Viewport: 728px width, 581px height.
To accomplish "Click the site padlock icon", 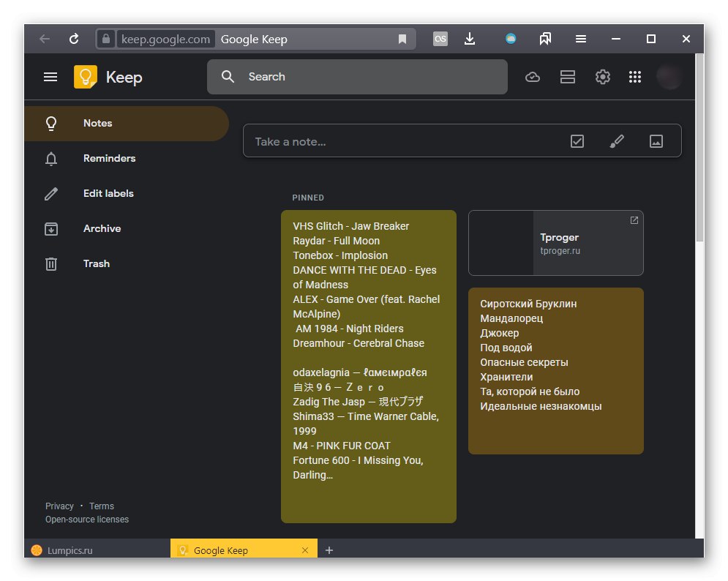I will [x=106, y=39].
